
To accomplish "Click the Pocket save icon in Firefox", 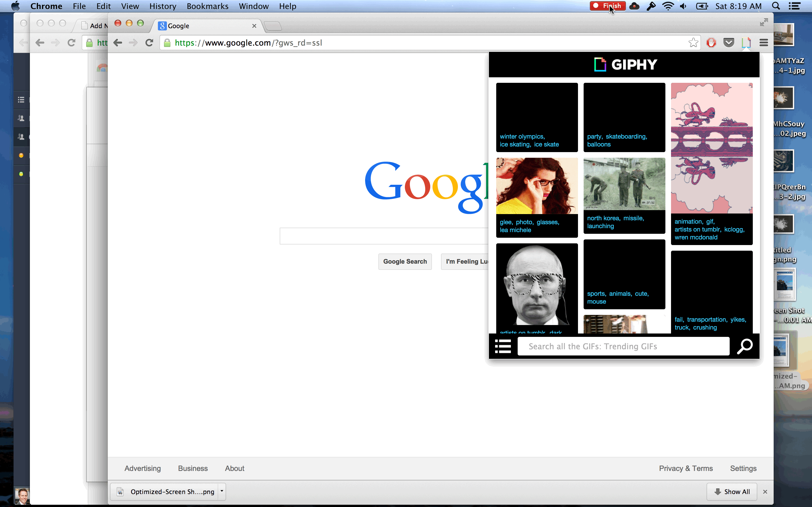I will pos(729,43).
